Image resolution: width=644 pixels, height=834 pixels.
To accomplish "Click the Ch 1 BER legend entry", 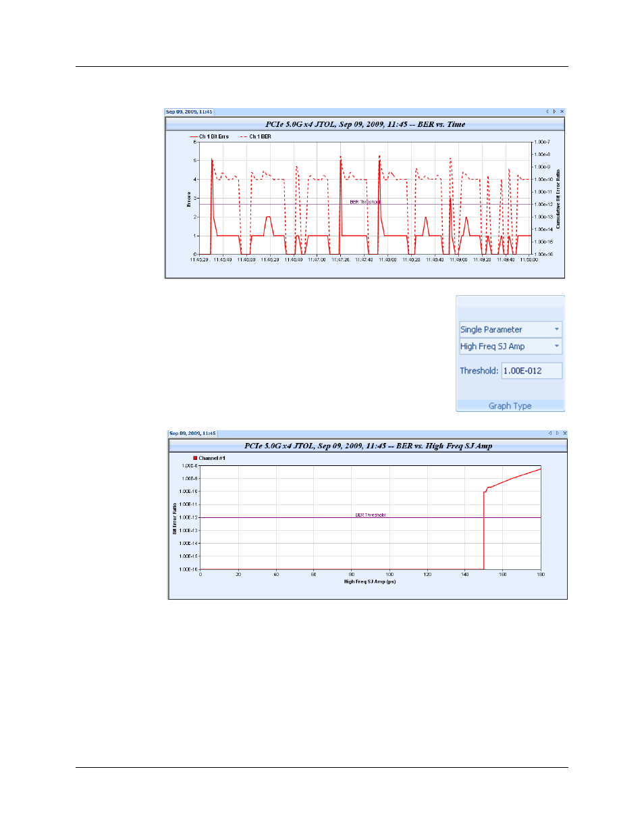I will 255,136.
